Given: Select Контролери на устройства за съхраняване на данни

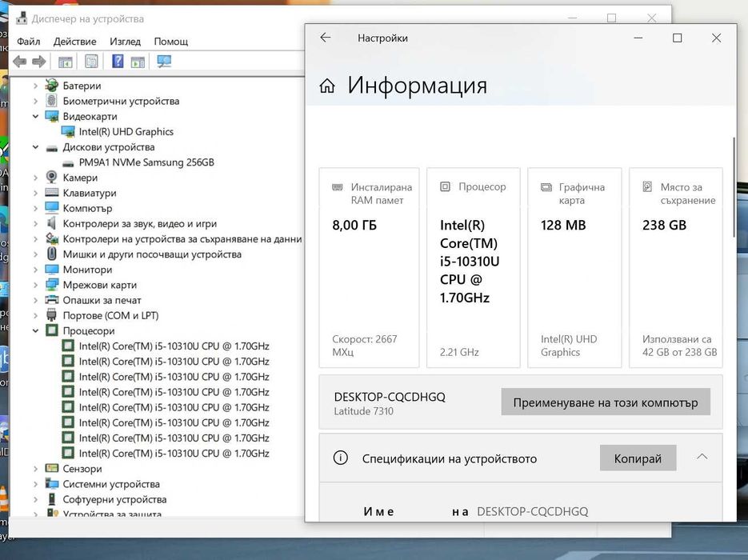Looking at the screenshot, I should point(182,238).
